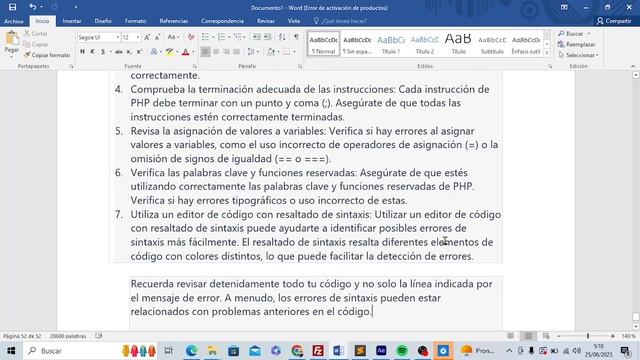The height and width of the screenshot is (360, 640).
Task: Justify the paragraph text
Action: pyautogui.click(x=236, y=52)
